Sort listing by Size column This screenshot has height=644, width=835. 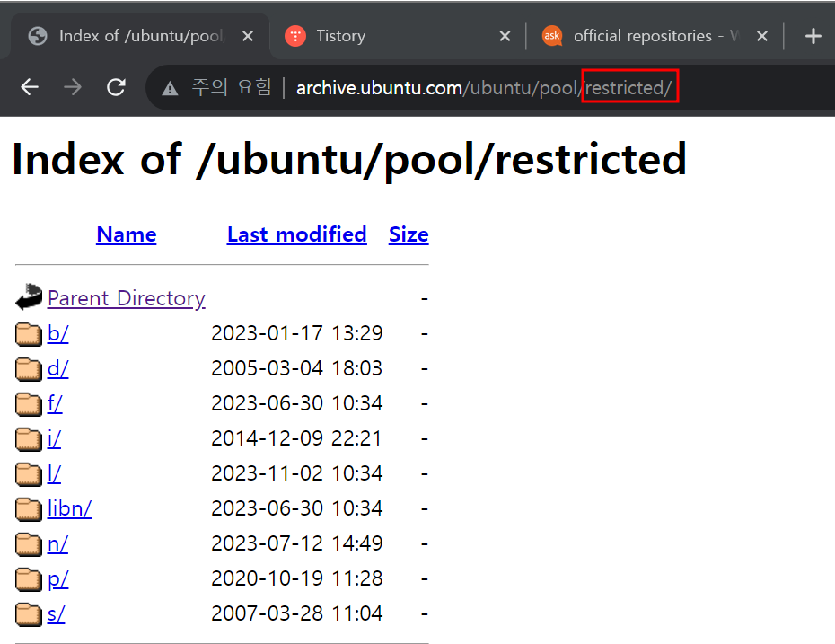[409, 234]
